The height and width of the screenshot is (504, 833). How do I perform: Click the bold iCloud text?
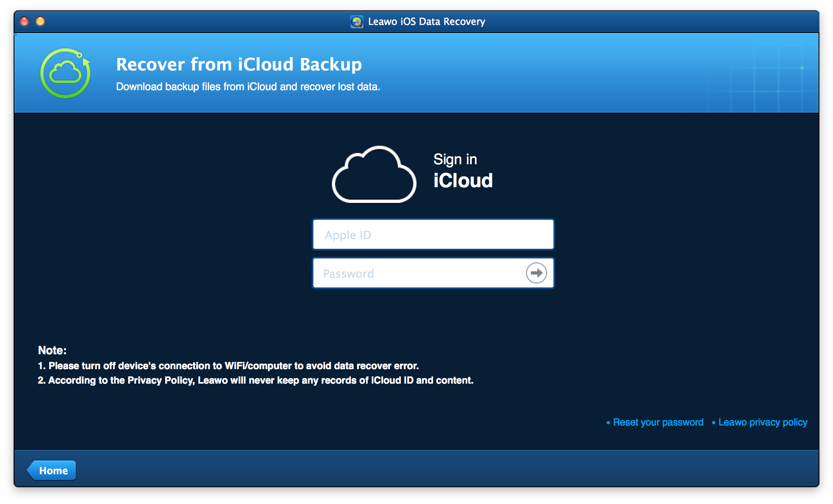pos(463,180)
